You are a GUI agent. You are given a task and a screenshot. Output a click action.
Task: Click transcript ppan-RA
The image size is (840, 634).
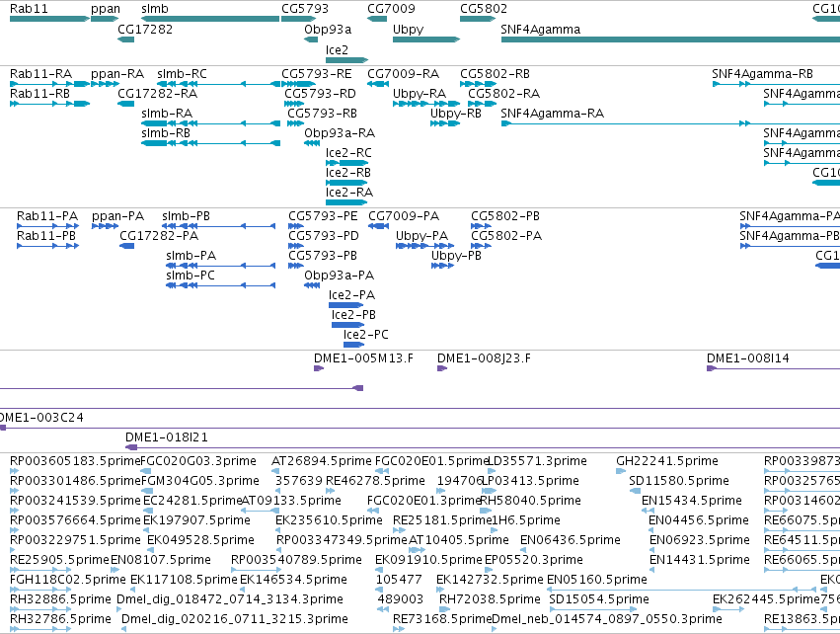[117, 73]
